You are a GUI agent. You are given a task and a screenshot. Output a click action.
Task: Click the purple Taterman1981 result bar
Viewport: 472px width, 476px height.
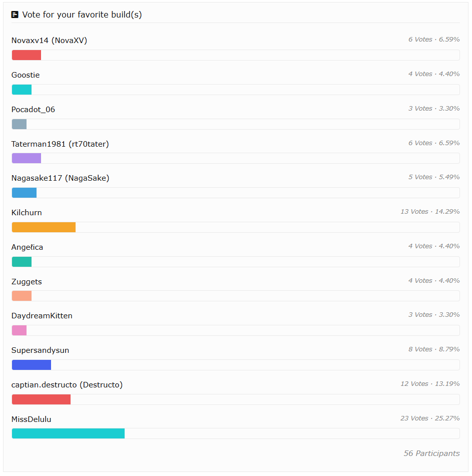coord(27,158)
